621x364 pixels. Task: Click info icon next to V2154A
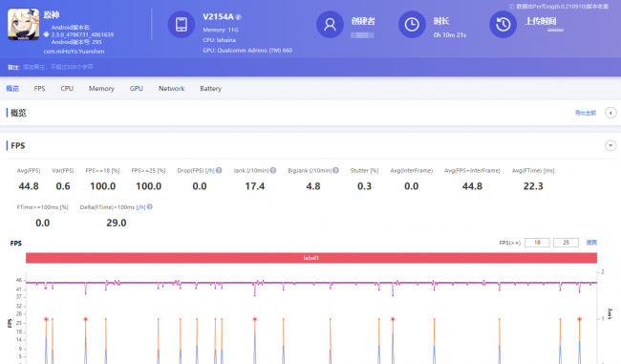point(239,17)
